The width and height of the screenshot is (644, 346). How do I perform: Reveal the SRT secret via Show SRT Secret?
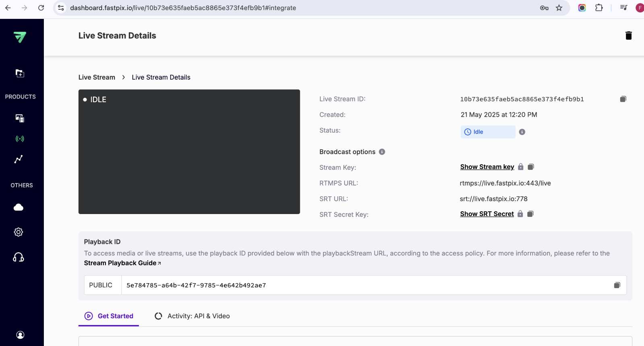487,214
